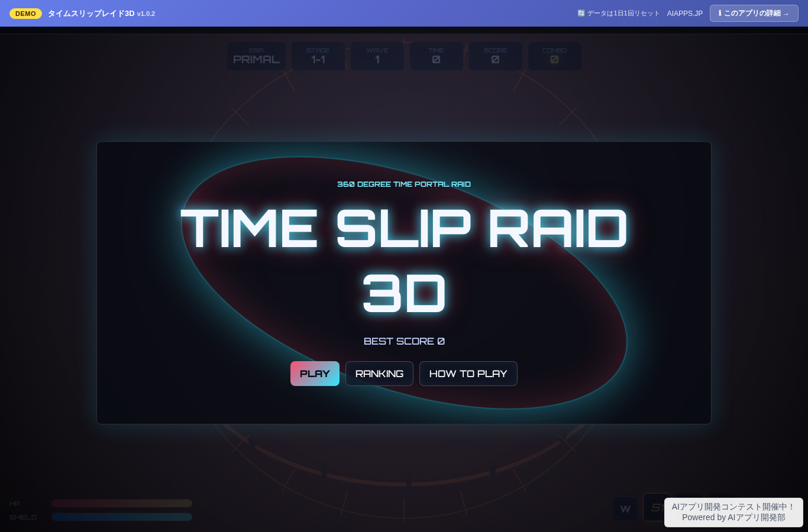Open the HOW TO PLAY instructions

pyautogui.click(x=468, y=374)
